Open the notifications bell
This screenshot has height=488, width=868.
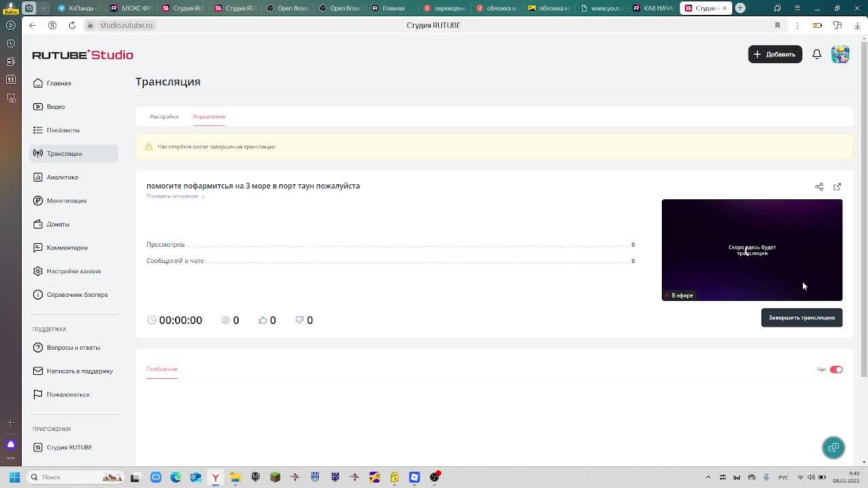pyautogui.click(x=817, y=54)
